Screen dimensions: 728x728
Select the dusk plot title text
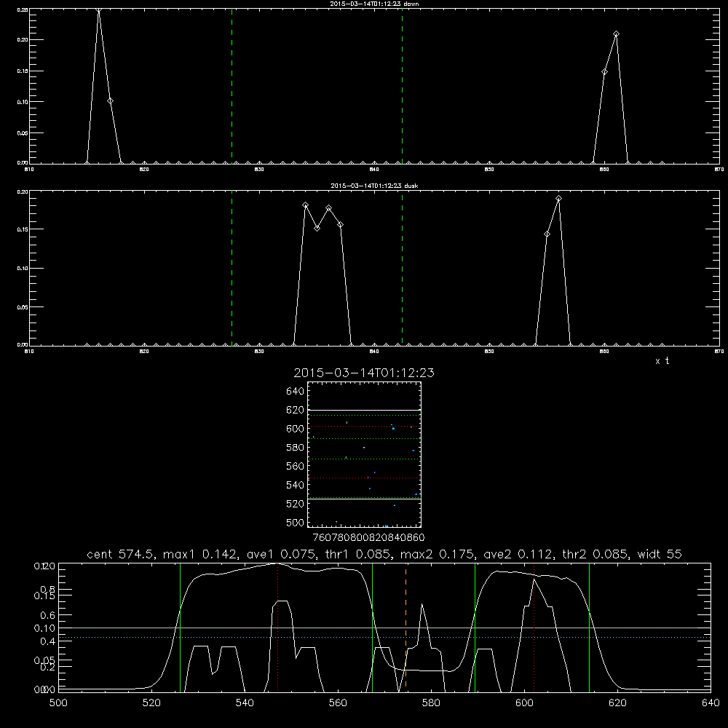coord(374,186)
